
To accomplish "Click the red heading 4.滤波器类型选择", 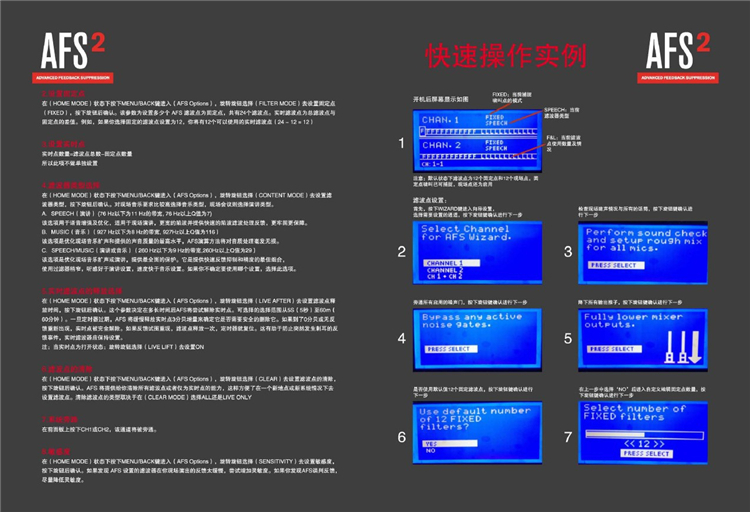I will pos(71,185).
